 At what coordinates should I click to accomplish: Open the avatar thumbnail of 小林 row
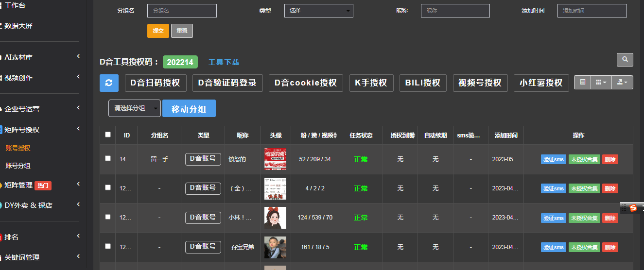pyautogui.click(x=275, y=218)
